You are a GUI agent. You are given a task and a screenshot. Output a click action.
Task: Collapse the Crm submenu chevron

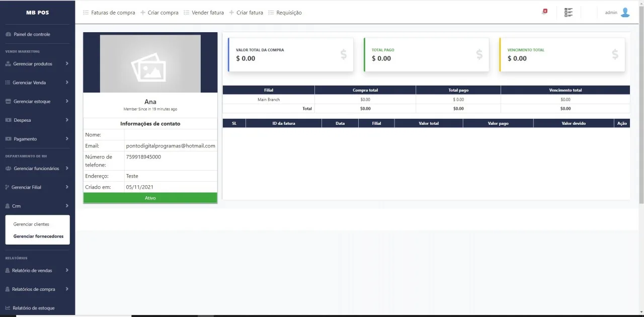[x=67, y=206]
